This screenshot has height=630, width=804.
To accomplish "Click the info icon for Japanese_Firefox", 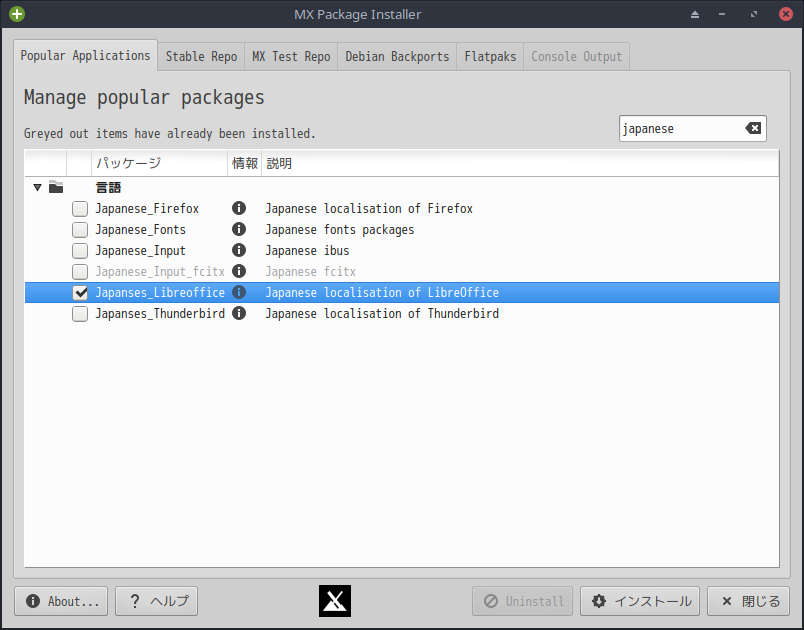I will click(239, 208).
